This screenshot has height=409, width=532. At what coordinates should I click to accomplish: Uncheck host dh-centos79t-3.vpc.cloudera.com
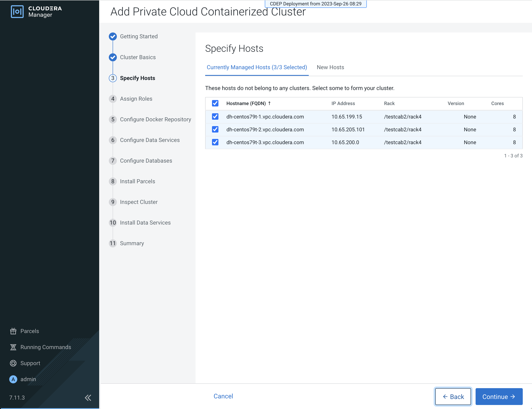(x=215, y=142)
